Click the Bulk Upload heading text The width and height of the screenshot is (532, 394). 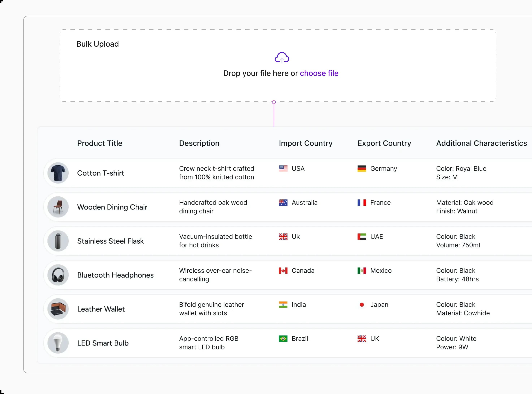point(98,44)
